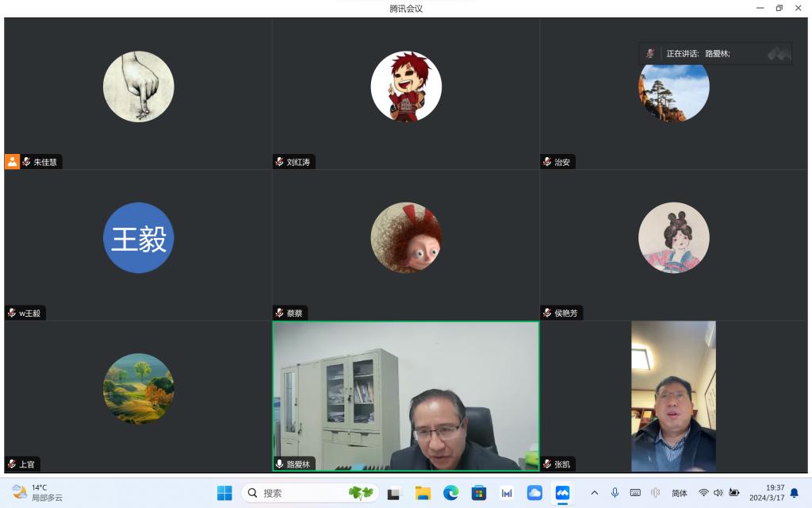Switch input mode via the 简体 indicator
Image resolution: width=812 pixels, height=508 pixels.
click(680, 493)
